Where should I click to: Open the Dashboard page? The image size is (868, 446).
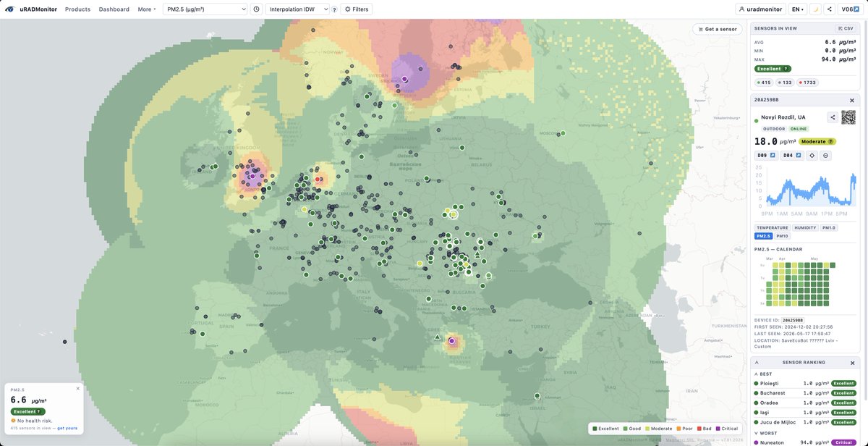point(114,9)
